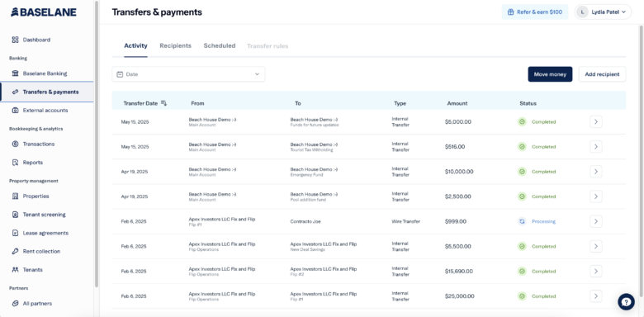Click the Pool addition fund destination
Viewport: 644px width, 317px height.
coord(314,196)
